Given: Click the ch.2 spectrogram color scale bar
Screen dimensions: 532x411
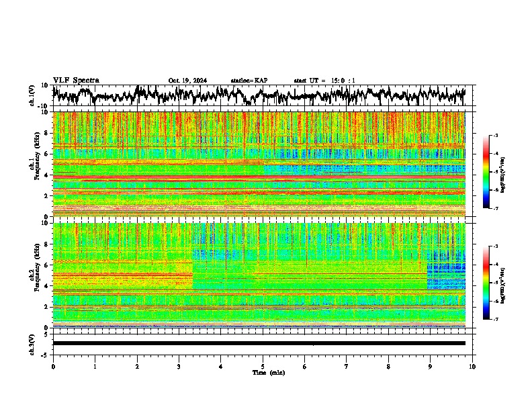Looking at the screenshot, I should tap(486, 283).
